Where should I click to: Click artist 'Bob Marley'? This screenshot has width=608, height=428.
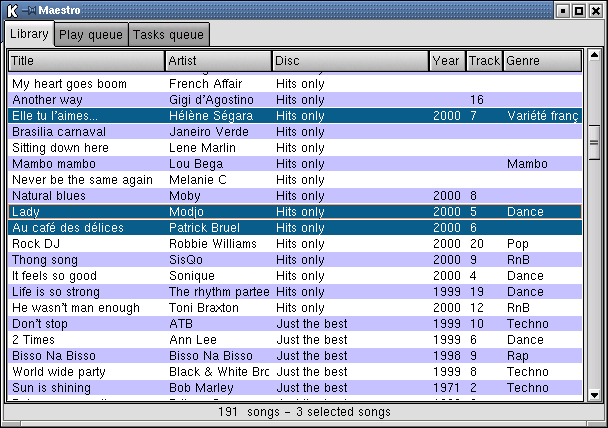tap(201, 388)
